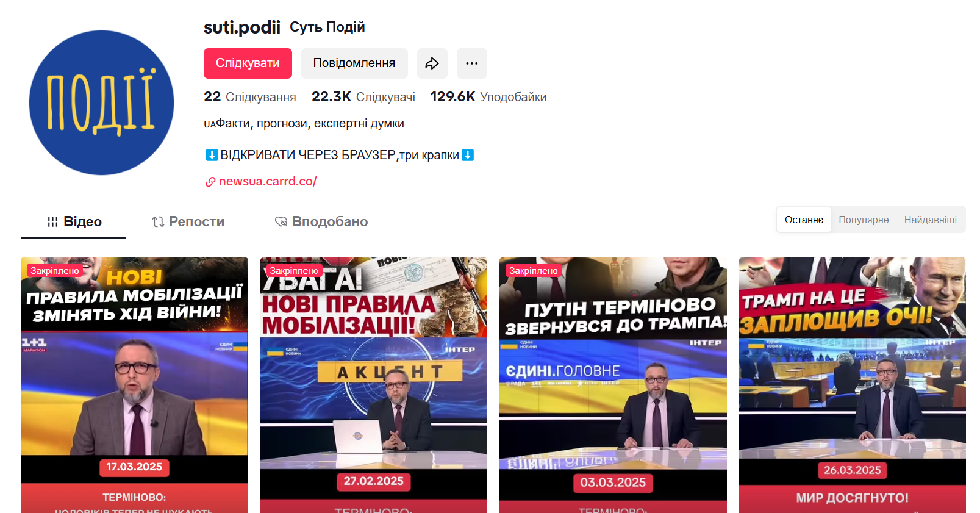Select the Найдавніші sort option

click(x=931, y=220)
